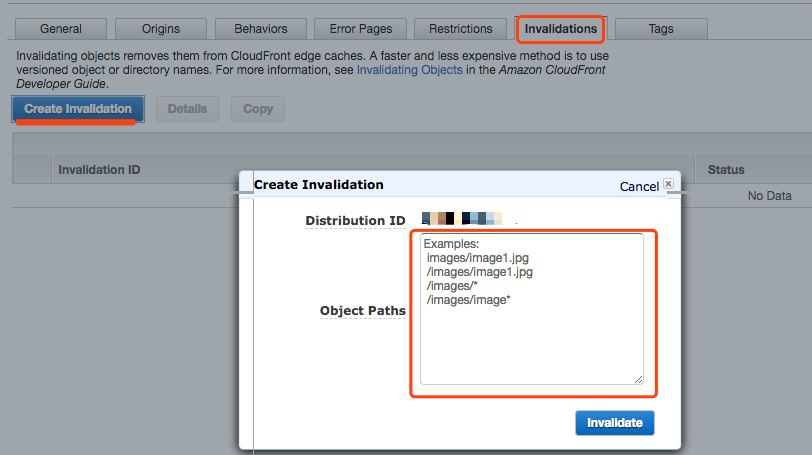Click the text area resize handle corner
This screenshot has height=455, width=812.
[x=638, y=379]
